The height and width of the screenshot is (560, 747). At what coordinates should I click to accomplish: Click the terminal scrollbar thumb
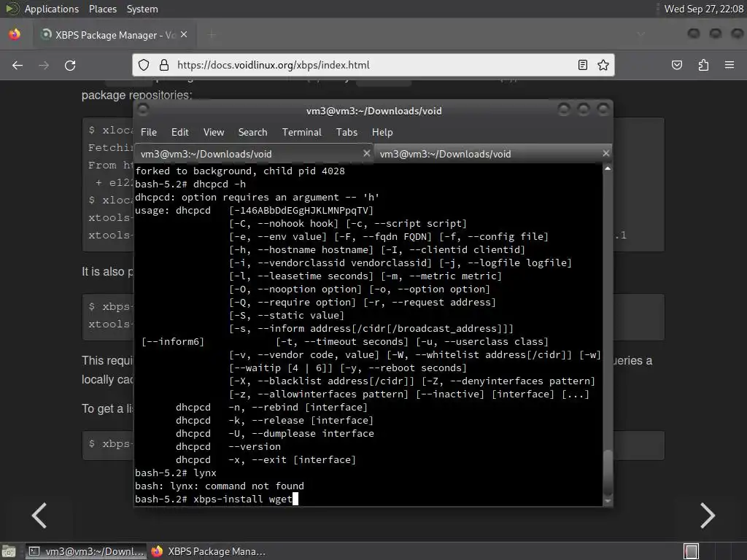tap(608, 472)
